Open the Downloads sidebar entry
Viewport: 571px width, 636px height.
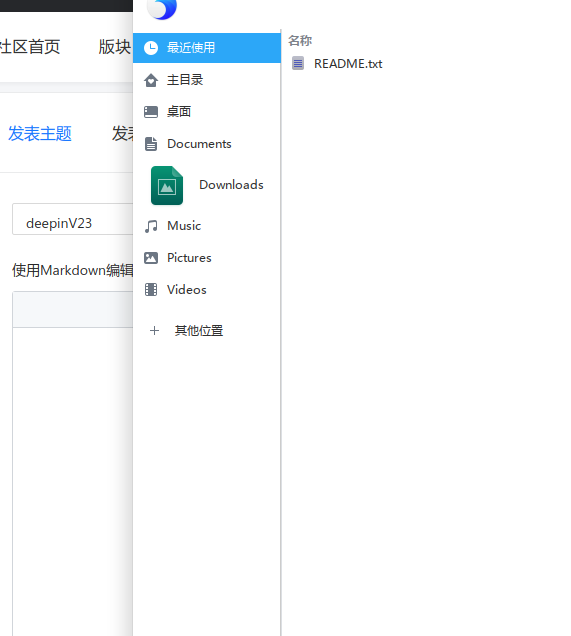tap(206, 185)
